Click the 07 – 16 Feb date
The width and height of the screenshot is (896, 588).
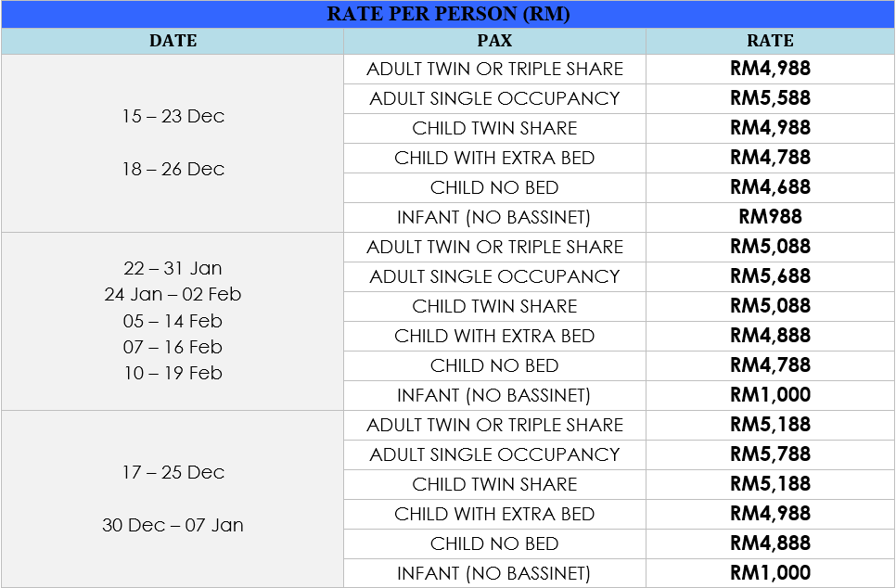pos(173,347)
